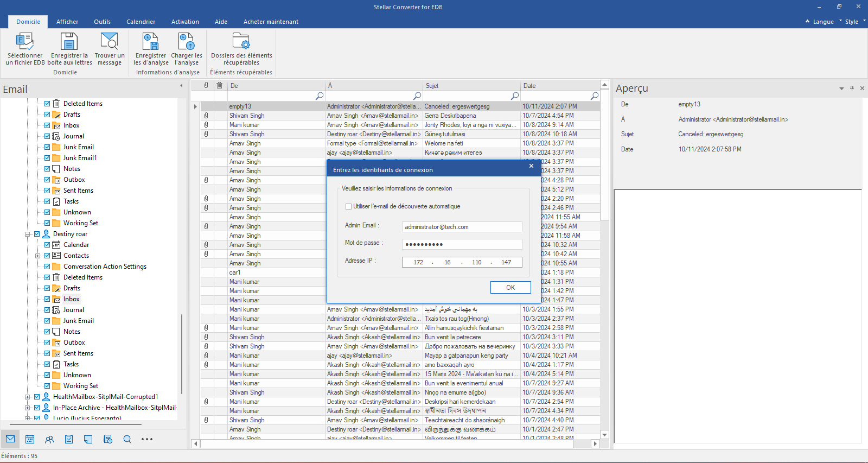Screen dimensions: 868x463
Task: Expand HealthMailbox-SitplMail-Corrupted1 node
Action: 27,397
